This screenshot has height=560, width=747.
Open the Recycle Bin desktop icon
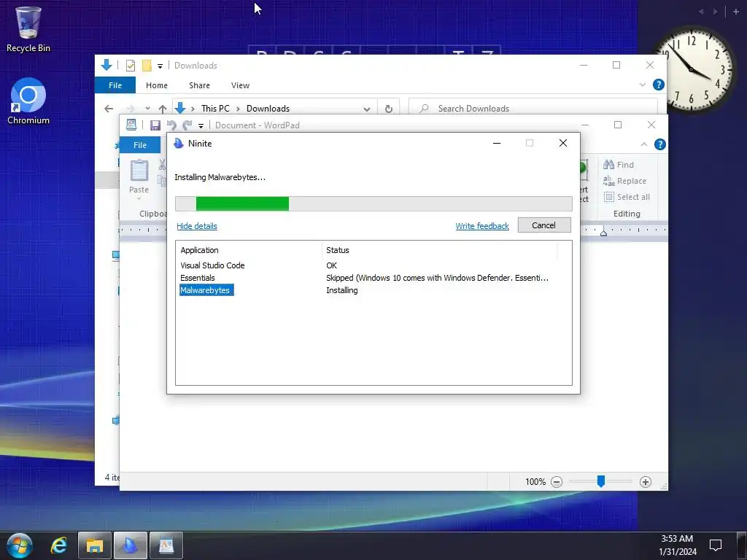coord(28,28)
